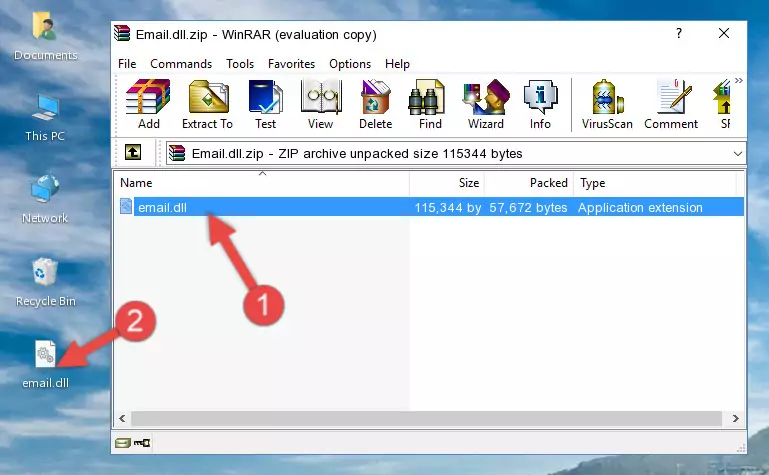The image size is (769, 475).
Task: Launch the Wizard toolbar icon
Action: click(x=486, y=104)
